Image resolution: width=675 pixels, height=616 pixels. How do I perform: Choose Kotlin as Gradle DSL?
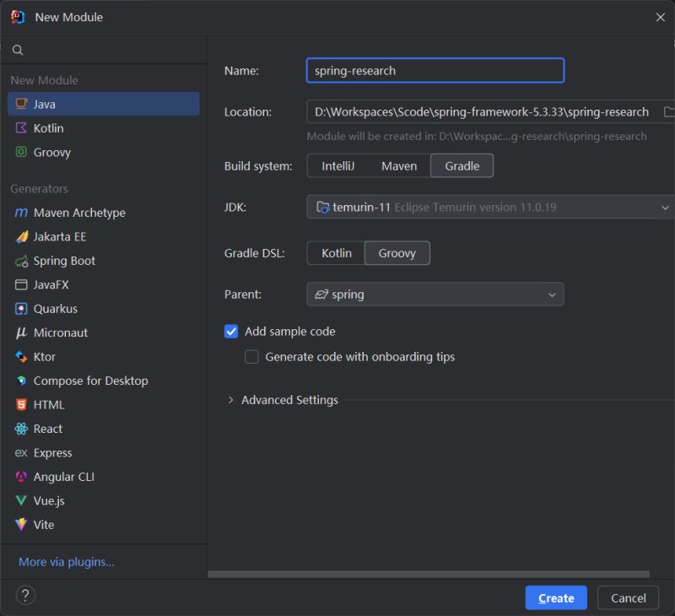[x=337, y=253]
